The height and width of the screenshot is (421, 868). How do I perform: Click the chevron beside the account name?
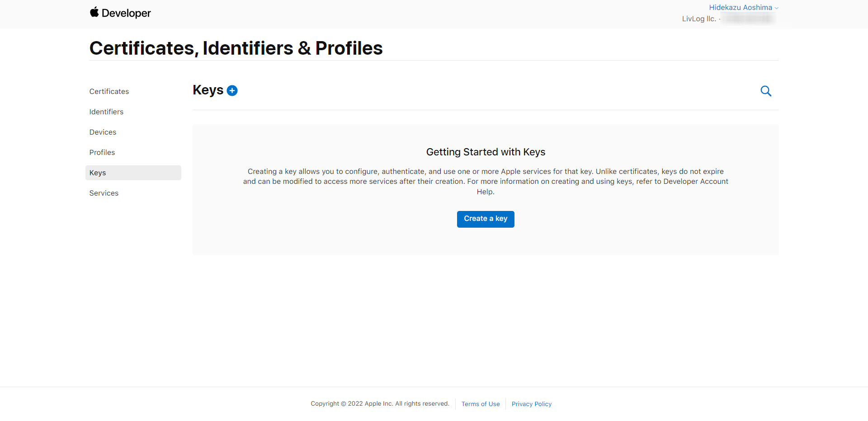point(776,8)
